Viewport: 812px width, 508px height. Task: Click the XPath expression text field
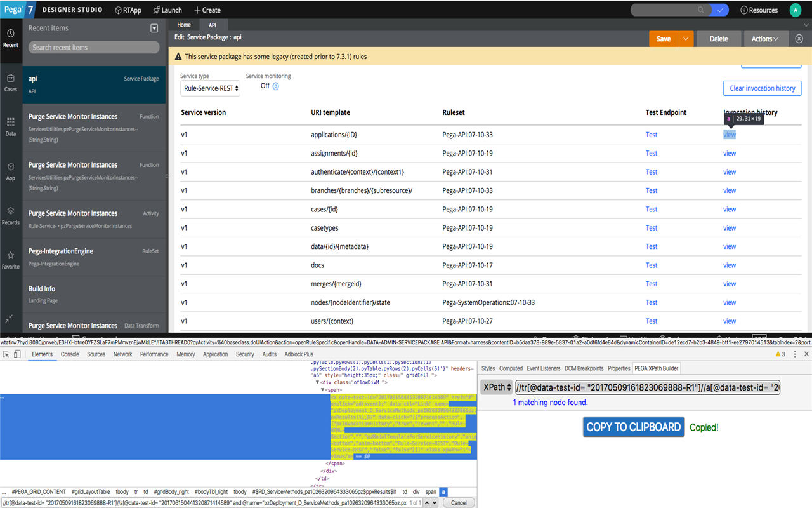648,387
